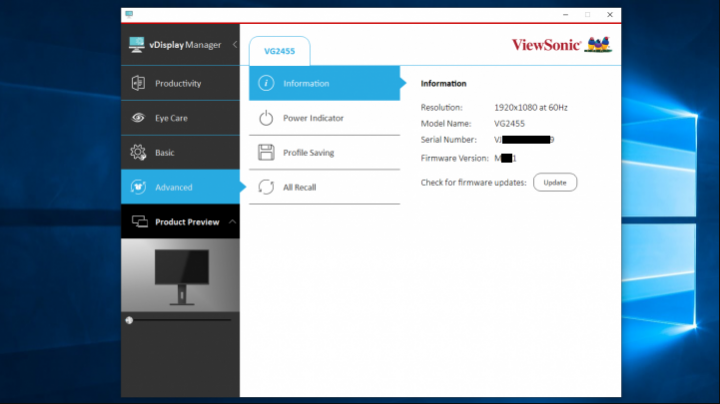The width and height of the screenshot is (720, 404).
Task: Collapse the sidebar with the left chevron
Action: pos(235,45)
